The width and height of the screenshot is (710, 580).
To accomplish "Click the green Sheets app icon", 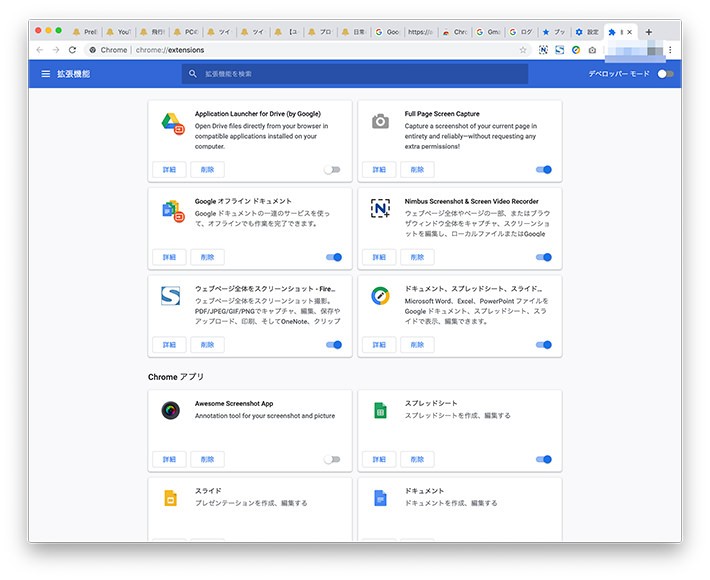I will click(x=380, y=410).
